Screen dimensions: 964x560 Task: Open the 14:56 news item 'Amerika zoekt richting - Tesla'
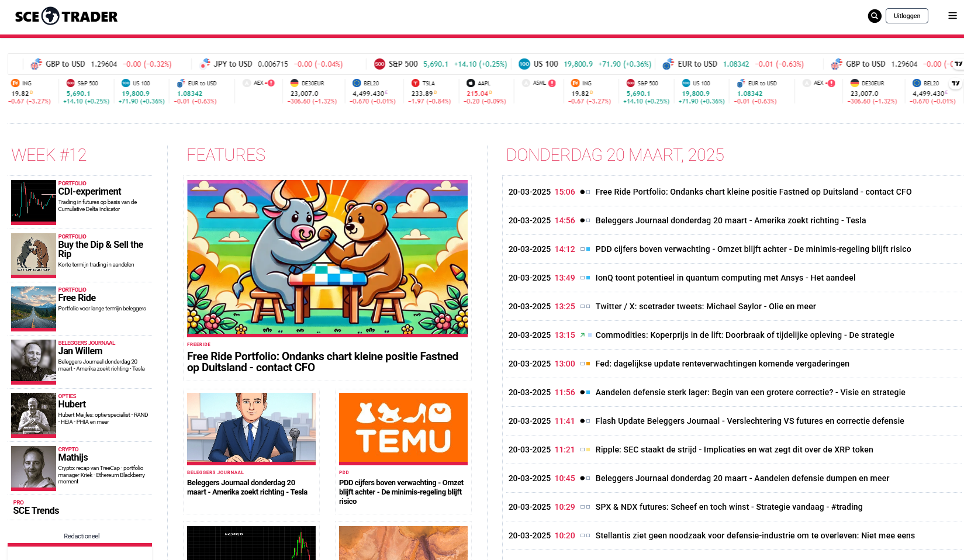[x=732, y=220]
